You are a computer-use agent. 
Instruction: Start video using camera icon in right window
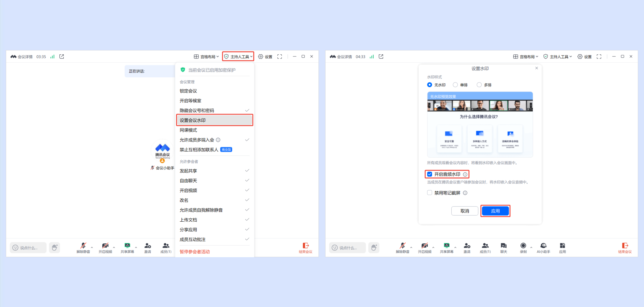tap(425, 245)
